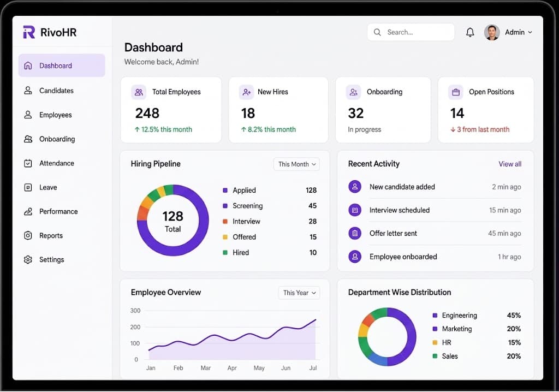Click the 'Interview scheduled' activity row
Image resolution: width=559 pixels, height=392 pixels.
(435, 210)
